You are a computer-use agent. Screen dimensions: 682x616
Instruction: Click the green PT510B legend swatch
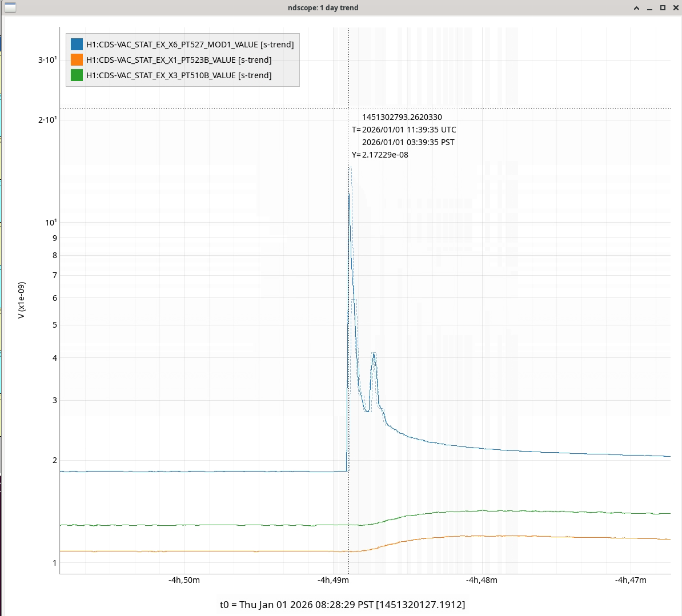pyautogui.click(x=77, y=75)
